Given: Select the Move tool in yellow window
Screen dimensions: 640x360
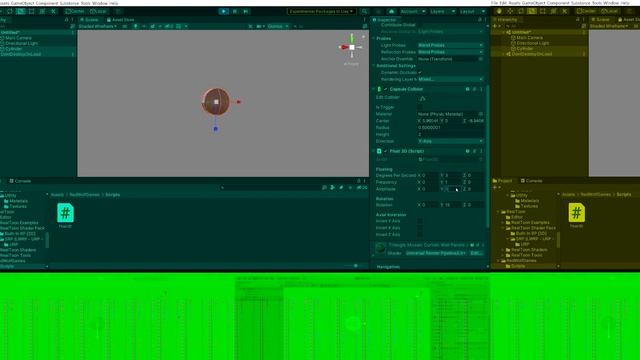Looking at the screenshot, I should tap(510, 11).
